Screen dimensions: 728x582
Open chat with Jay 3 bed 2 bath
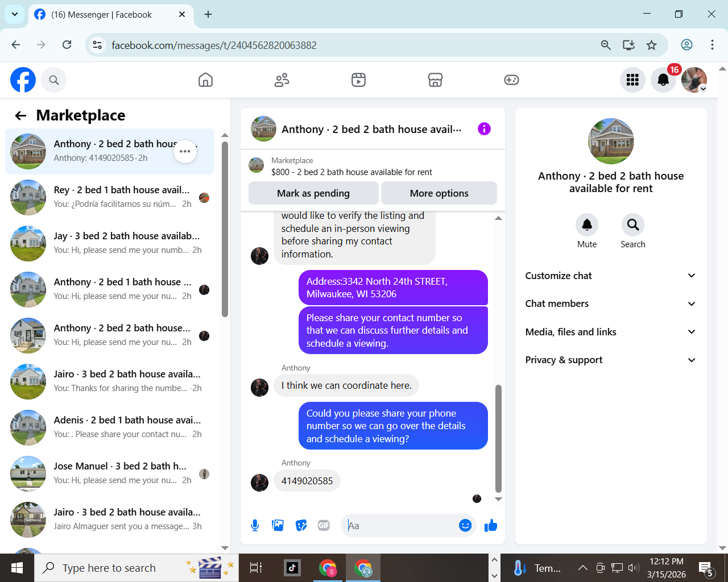coord(110,243)
